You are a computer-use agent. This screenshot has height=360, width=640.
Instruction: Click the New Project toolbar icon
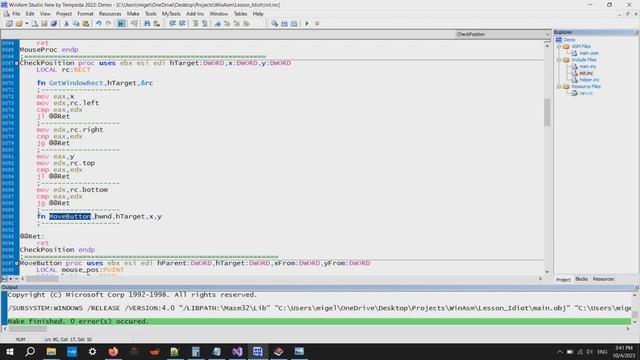(x=9, y=24)
